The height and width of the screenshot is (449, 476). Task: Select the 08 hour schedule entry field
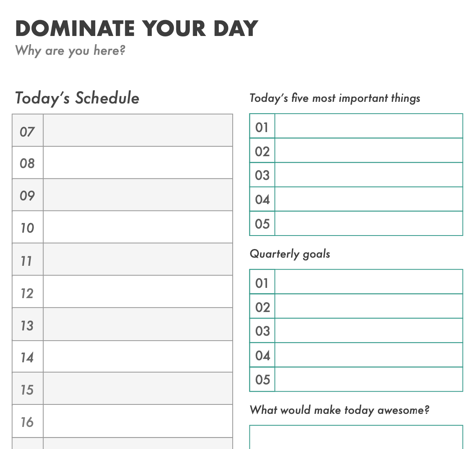point(138,163)
